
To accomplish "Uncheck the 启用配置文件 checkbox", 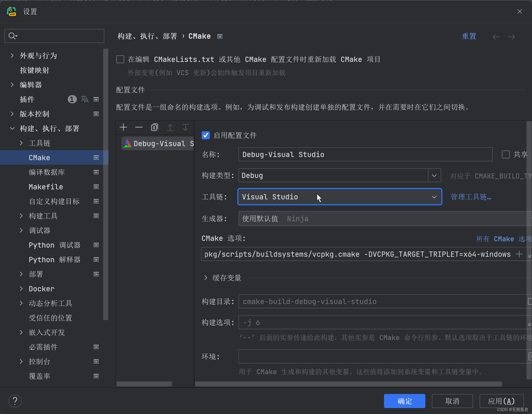I will [x=206, y=135].
